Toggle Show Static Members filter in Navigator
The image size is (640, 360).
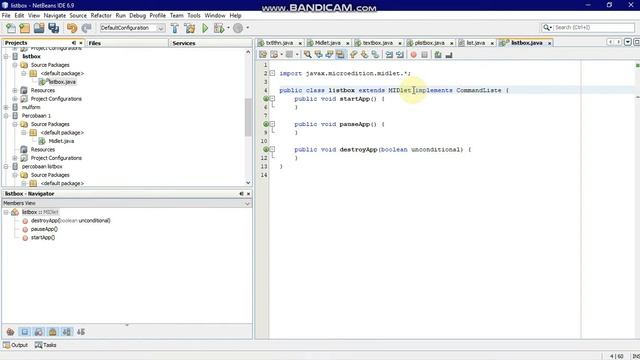coord(39,332)
